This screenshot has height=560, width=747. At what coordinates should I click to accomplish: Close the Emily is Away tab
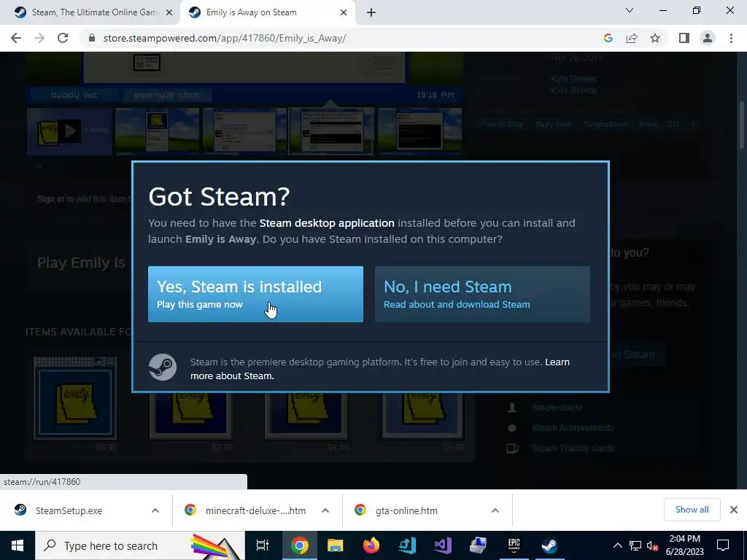(343, 13)
